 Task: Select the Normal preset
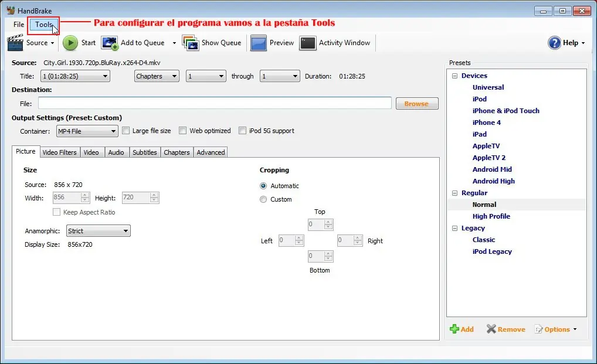(x=484, y=205)
